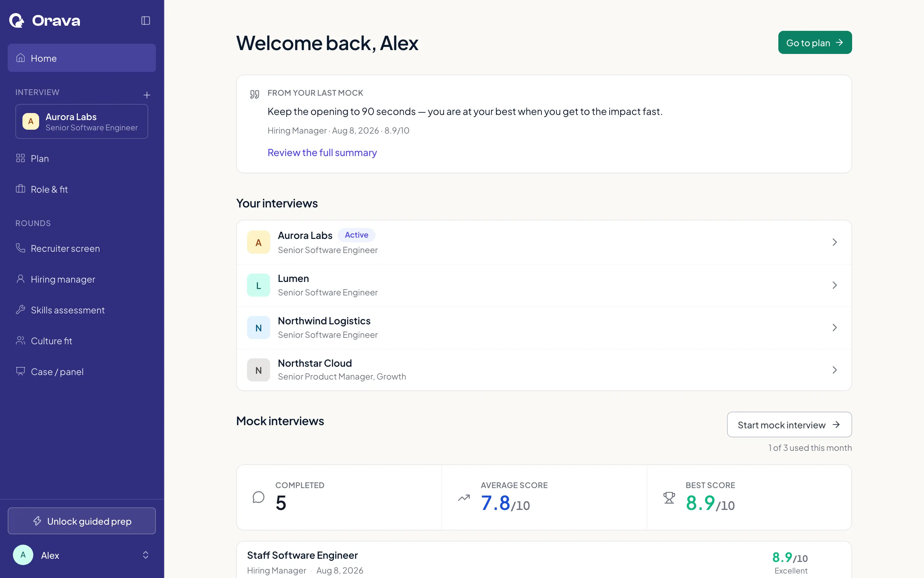
Task: Click the 8.9 best score value
Action: 700,503
